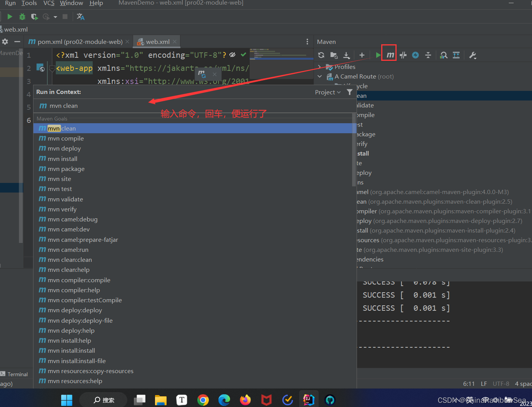
Task: Reload all Maven projects
Action: coord(321,55)
